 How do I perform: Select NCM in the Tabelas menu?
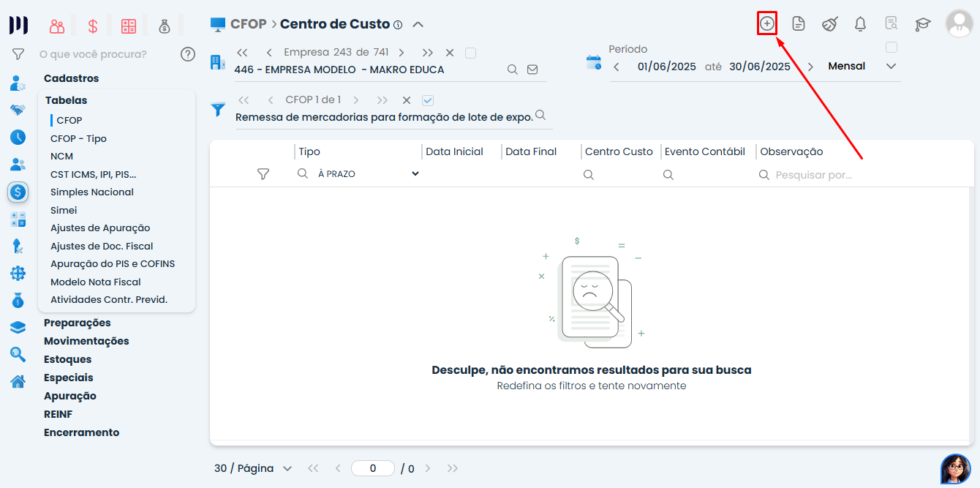[x=61, y=156]
